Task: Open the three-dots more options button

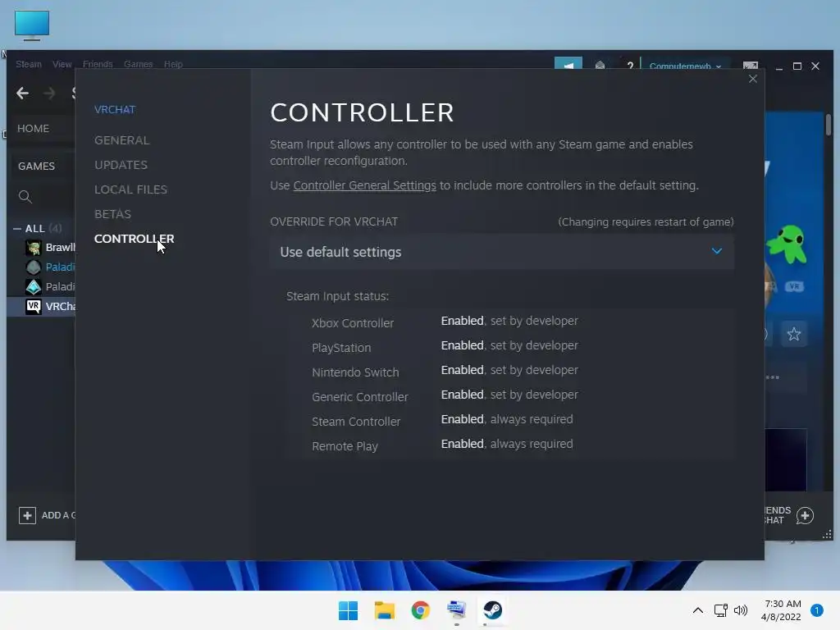Action: [x=773, y=377]
